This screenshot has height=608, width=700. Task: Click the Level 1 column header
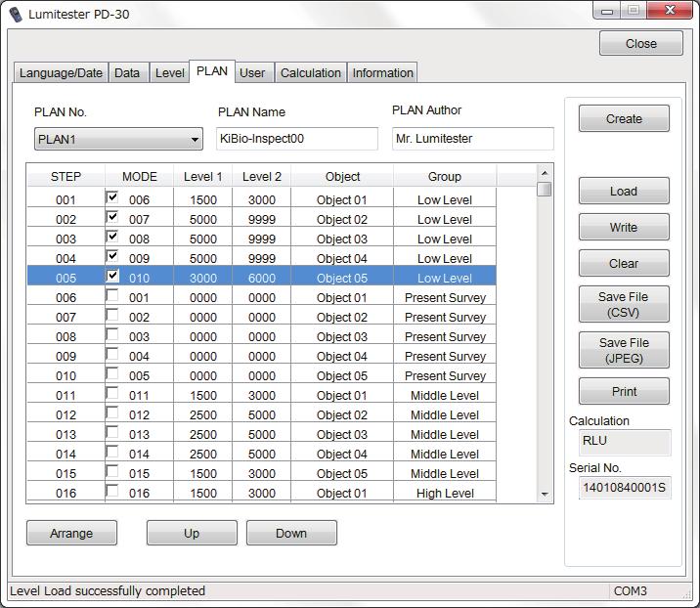[203, 176]
